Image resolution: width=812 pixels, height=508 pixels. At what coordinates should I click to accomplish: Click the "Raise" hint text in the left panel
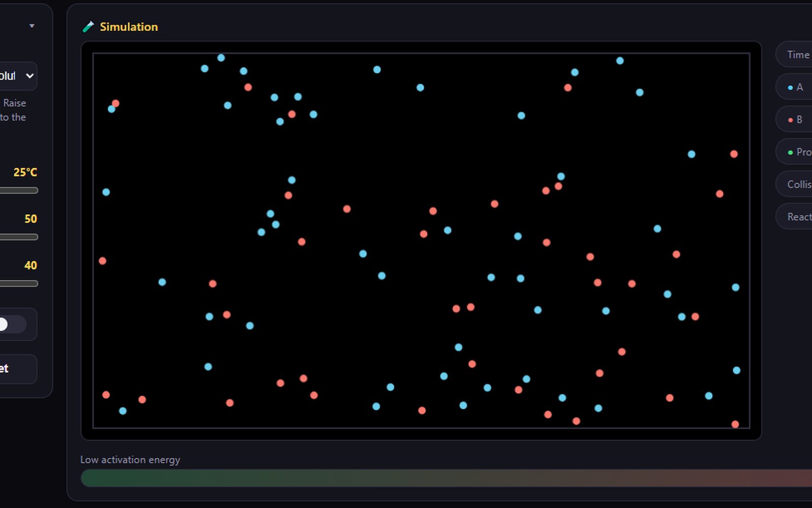(15, 103)
